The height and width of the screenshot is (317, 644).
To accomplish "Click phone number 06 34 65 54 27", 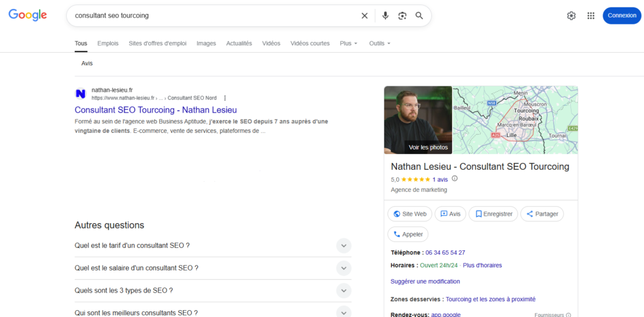I will click(445, 253).
